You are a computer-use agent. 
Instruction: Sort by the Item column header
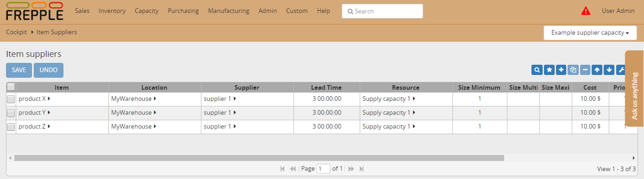coord(62,87)
